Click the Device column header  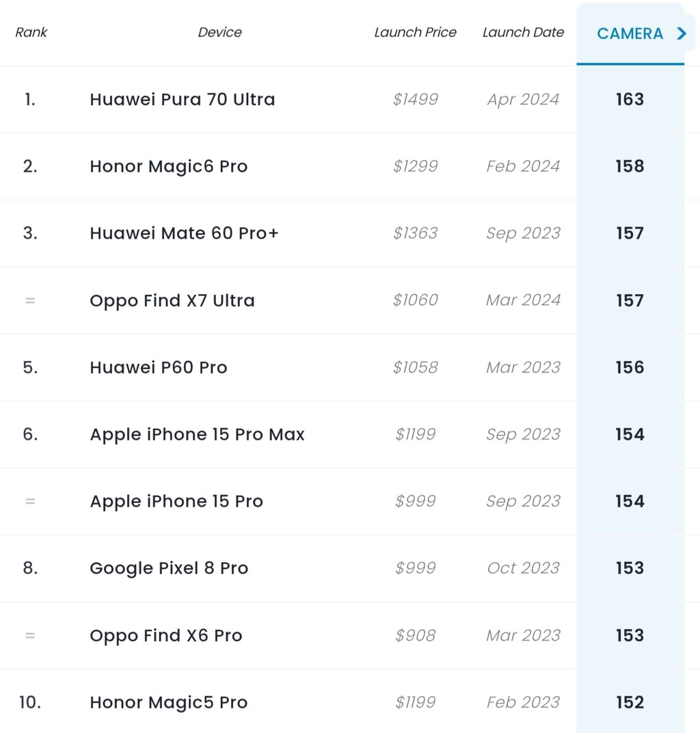[219, 32]
